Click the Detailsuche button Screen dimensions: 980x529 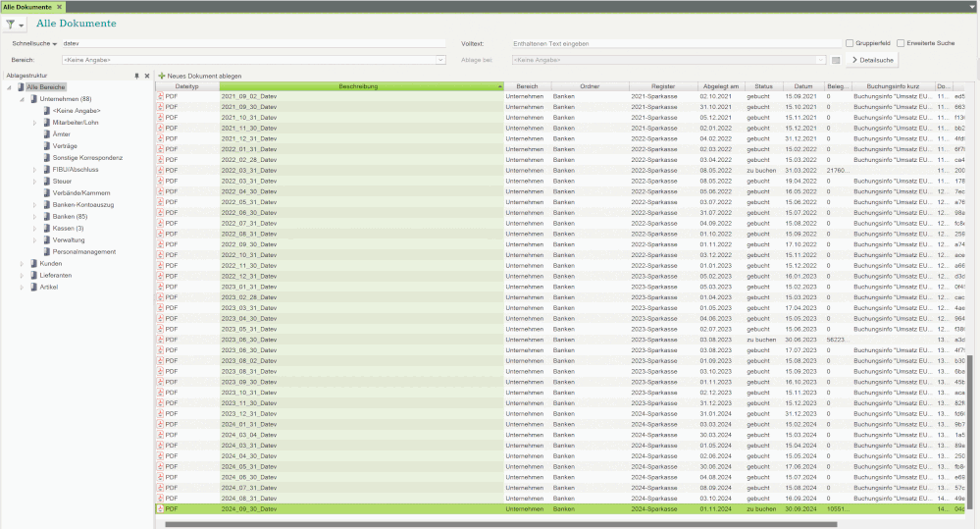coord(872,60)
